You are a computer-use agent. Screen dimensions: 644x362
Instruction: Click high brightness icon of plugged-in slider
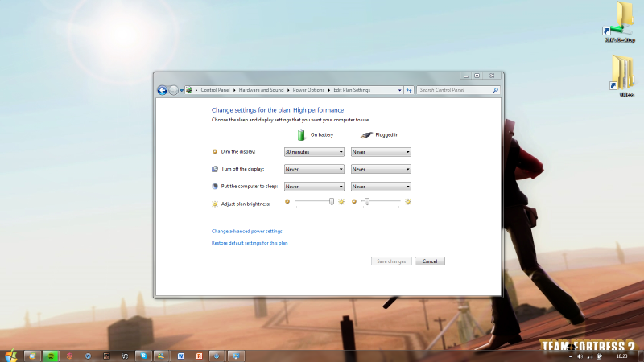click(x=408, y=202)
